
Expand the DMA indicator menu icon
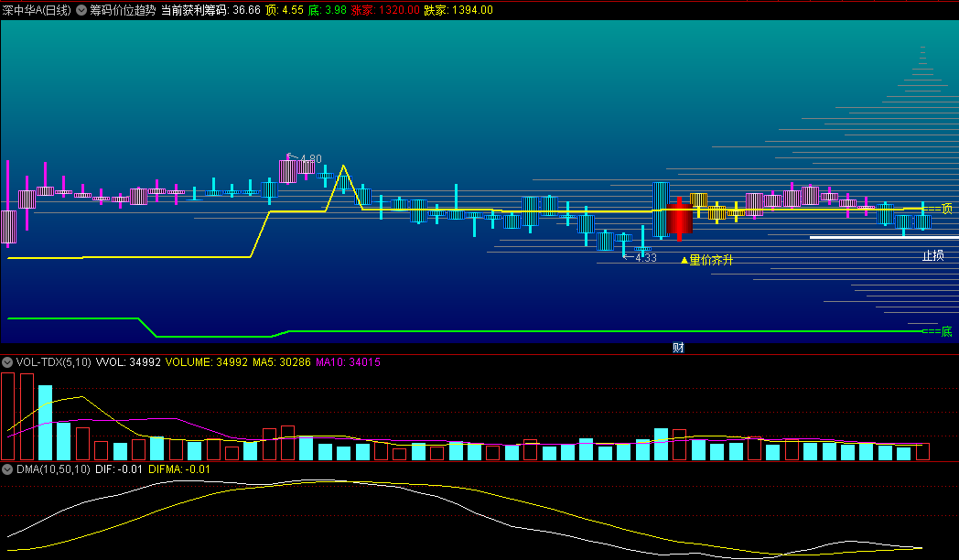click(x=7, y=469)
